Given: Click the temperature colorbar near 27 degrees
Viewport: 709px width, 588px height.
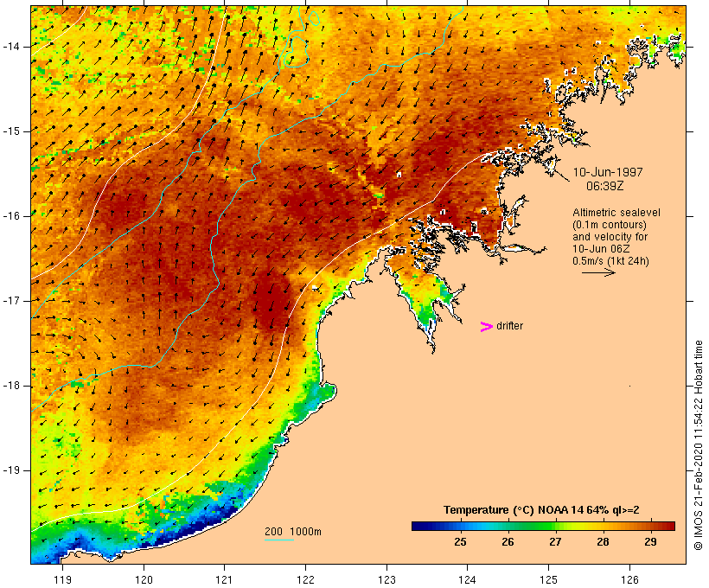Looking at the screenshot, I should click(x=555, y=526).
